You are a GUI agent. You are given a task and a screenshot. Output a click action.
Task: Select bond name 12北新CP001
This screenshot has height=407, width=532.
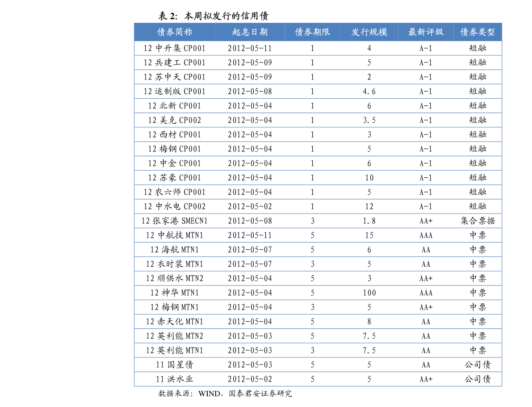click(175, 106)
